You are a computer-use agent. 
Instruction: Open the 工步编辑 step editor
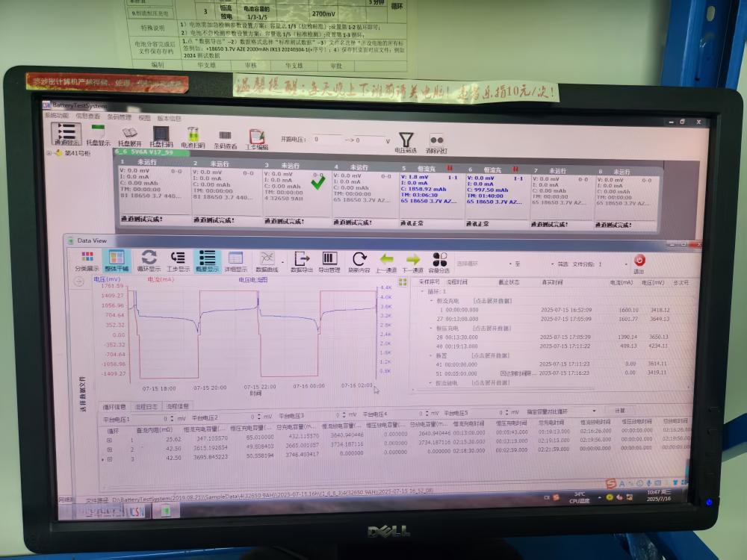click(x=256, y=139)
